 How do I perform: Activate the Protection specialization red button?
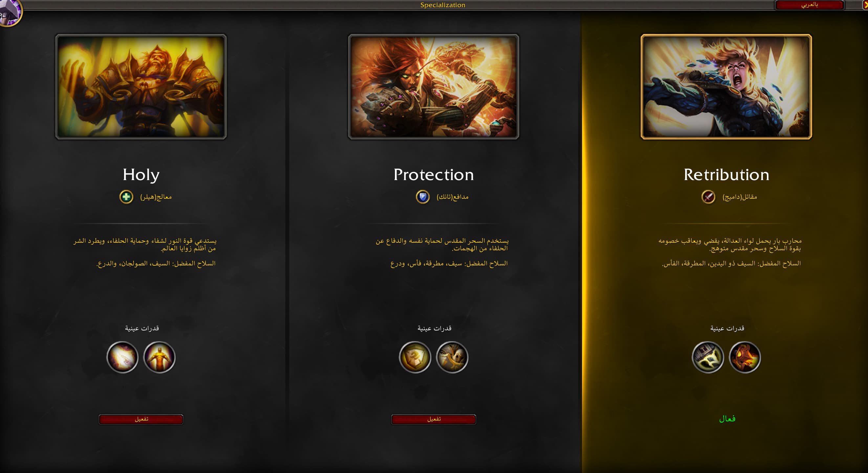coord(434,420)
